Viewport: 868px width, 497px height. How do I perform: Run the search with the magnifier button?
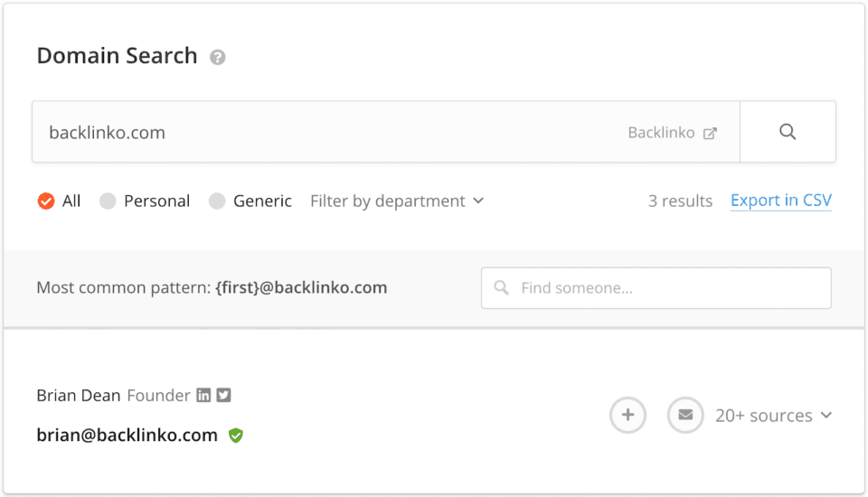pos(788,132)
